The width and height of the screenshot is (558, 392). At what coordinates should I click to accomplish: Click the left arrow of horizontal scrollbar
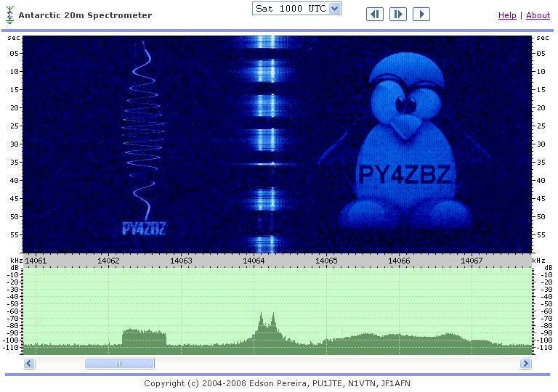coord(29,364)
